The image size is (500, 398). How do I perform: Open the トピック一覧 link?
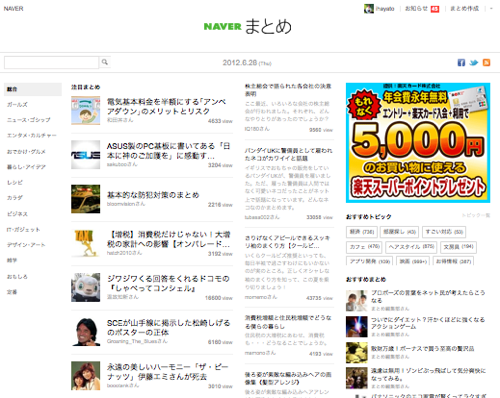[476, 215]
